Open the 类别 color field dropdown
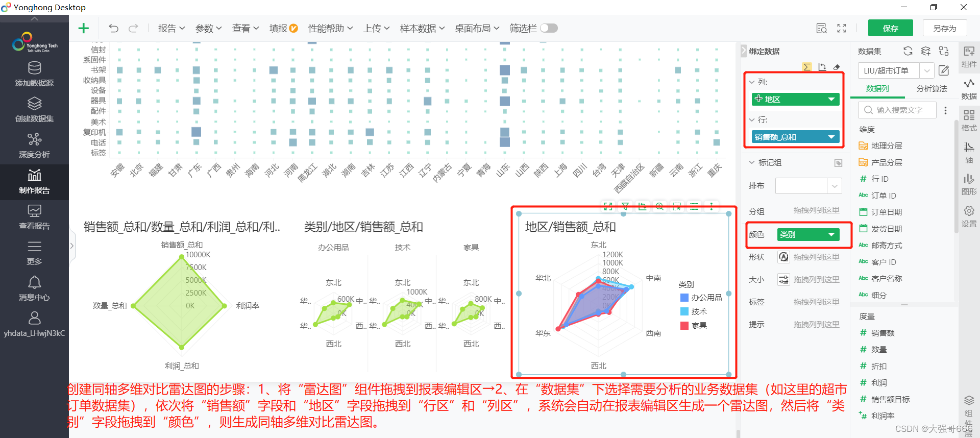 (x=831, y=234)
